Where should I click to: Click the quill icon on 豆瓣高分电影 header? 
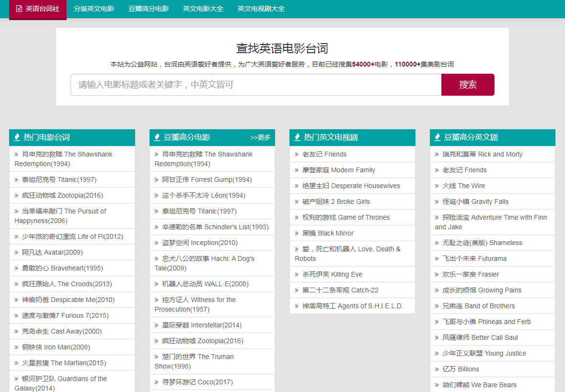[x=157, y=137]
